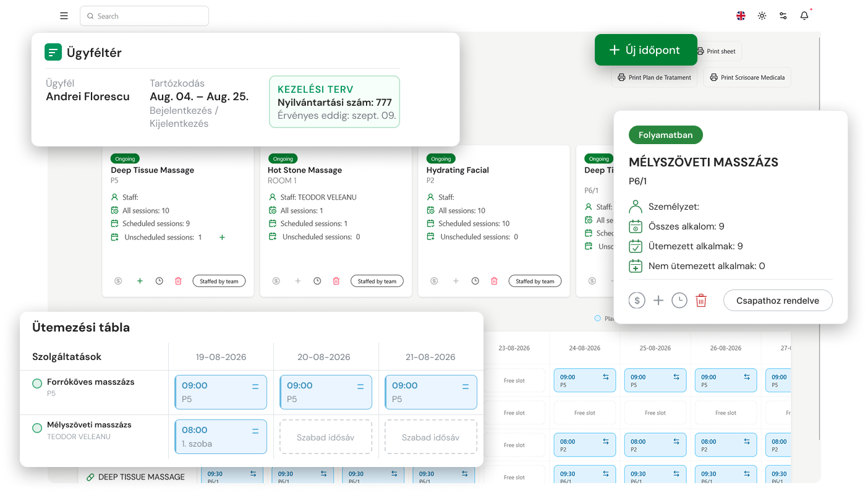Open the UK flag language selector
Viewport: 868px width, 493px height.
coord(741,16)
